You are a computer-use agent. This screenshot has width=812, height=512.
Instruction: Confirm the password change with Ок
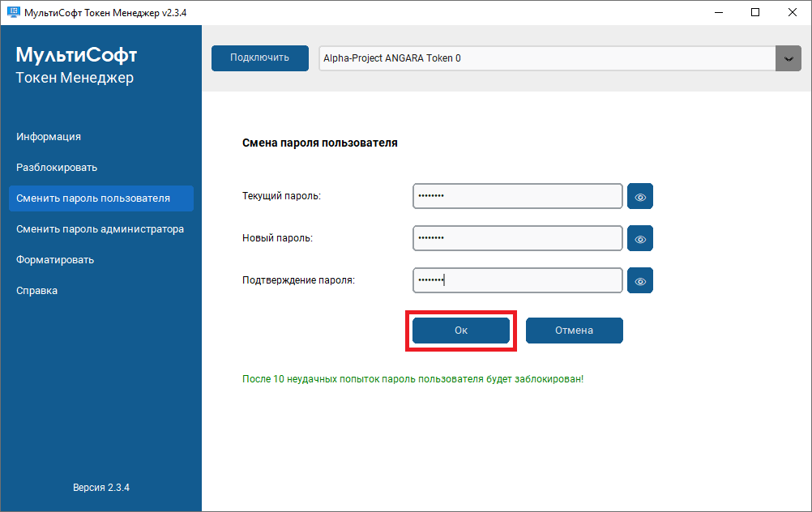coord(461,331)
